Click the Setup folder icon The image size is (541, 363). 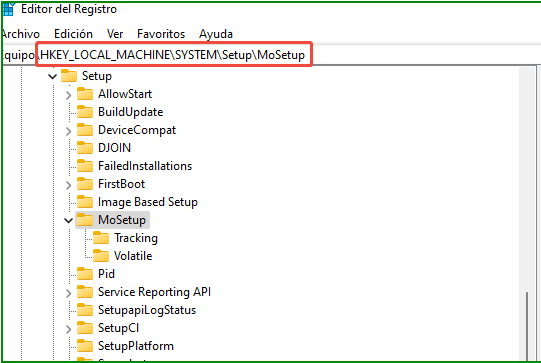click(69, 76)
